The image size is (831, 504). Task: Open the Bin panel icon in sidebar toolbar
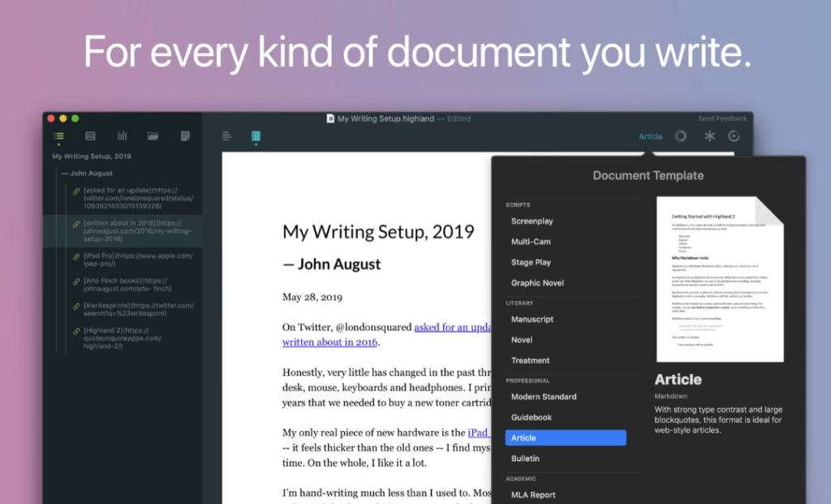point(90,136)
